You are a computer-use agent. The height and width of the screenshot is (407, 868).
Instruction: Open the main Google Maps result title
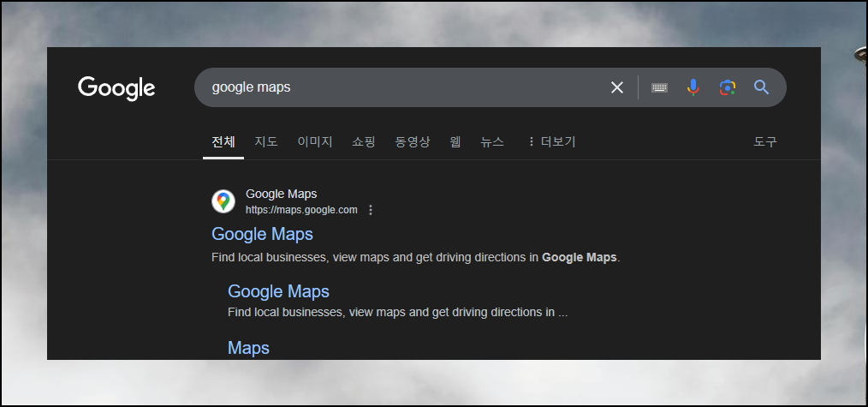coord(263,234)
